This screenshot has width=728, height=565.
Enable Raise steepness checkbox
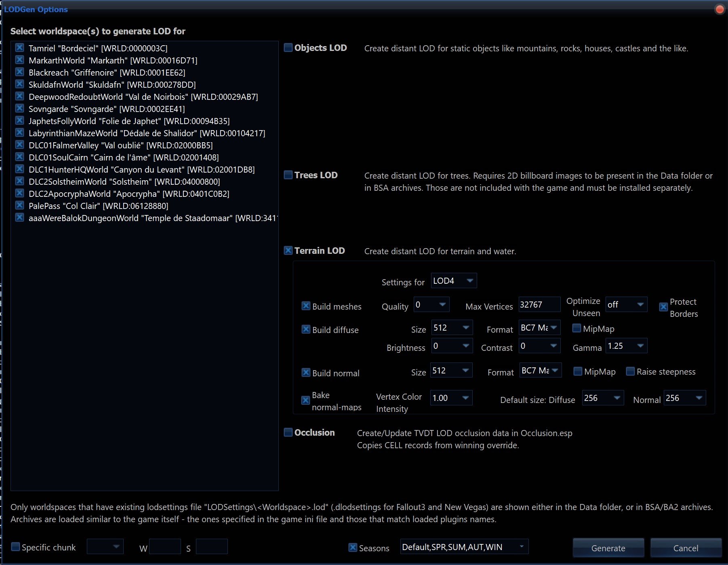(630, 371)
